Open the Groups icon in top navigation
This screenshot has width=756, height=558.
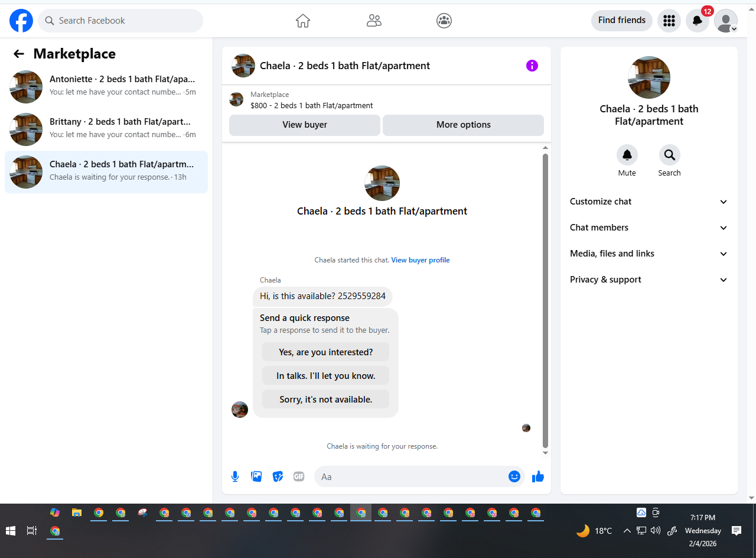point(444,21)
